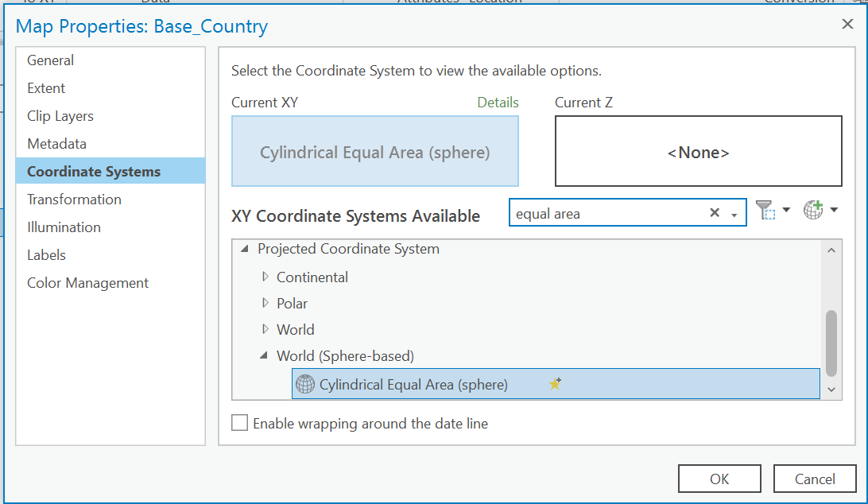Switch to the Labels page
This screenshot has width=868, height=504.
pos(46,254)
